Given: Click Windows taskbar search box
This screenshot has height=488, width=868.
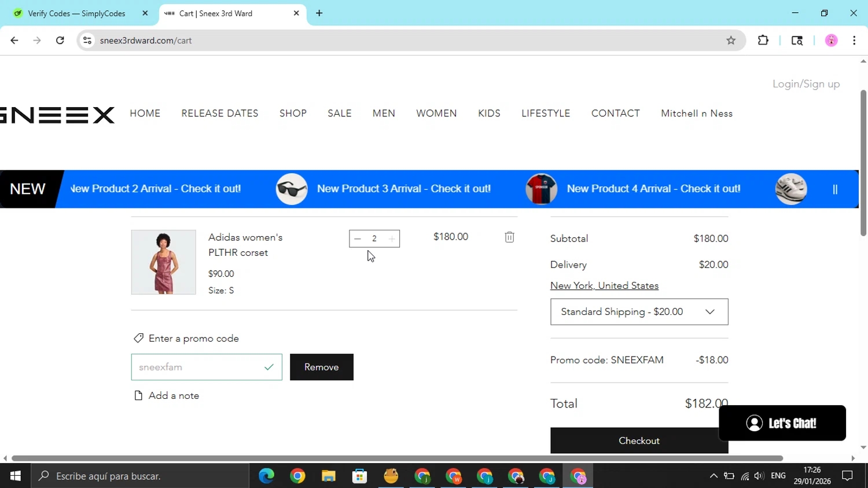Looking at the screenshot, I should (140, 476).
